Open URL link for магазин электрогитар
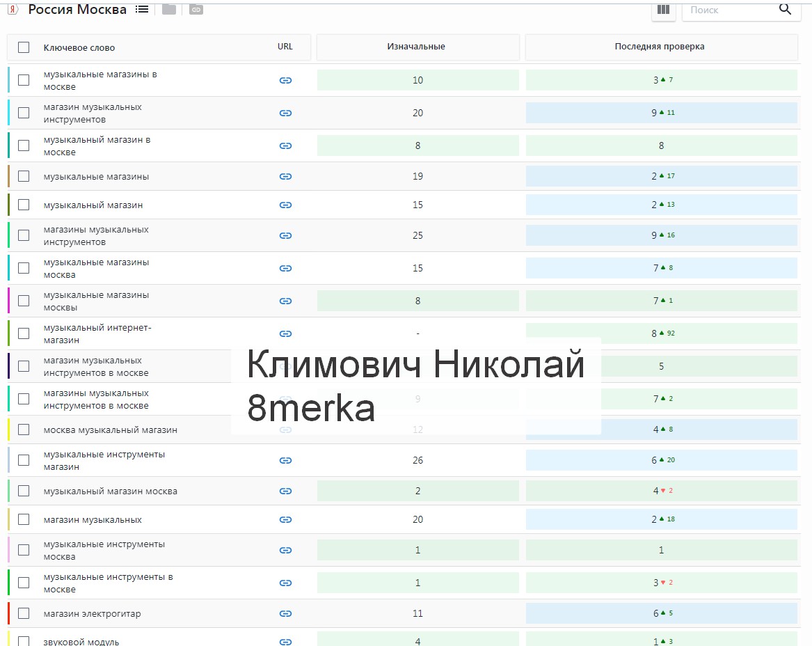 click(285, 613)
